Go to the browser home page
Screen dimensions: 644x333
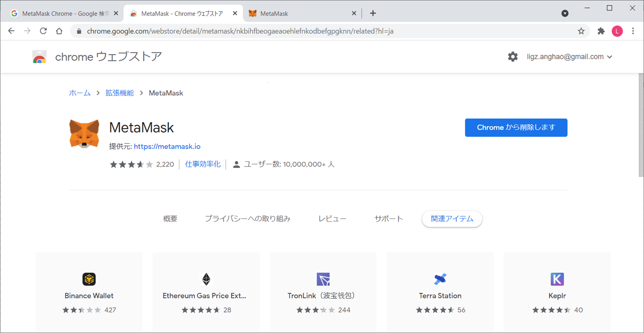(59, 31)
